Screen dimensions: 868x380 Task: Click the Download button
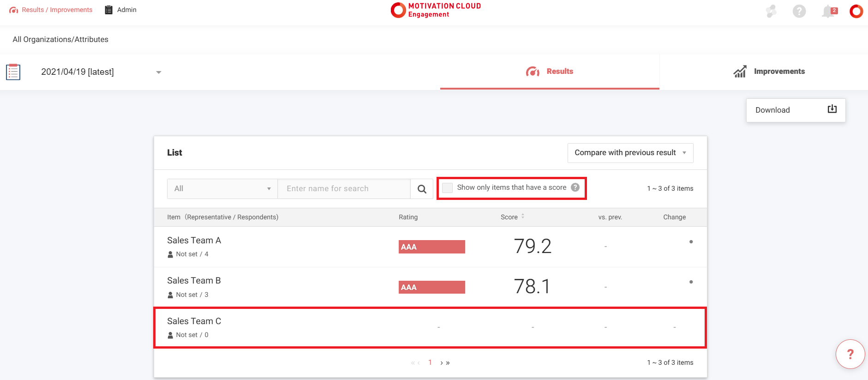(796, 110)
